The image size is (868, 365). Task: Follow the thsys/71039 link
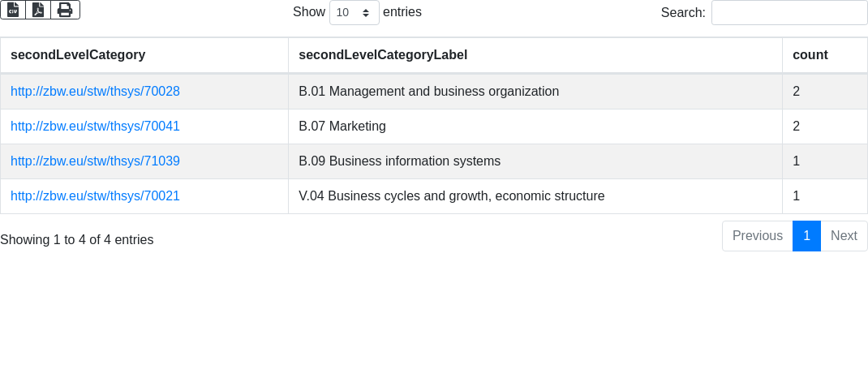[95, 161]
